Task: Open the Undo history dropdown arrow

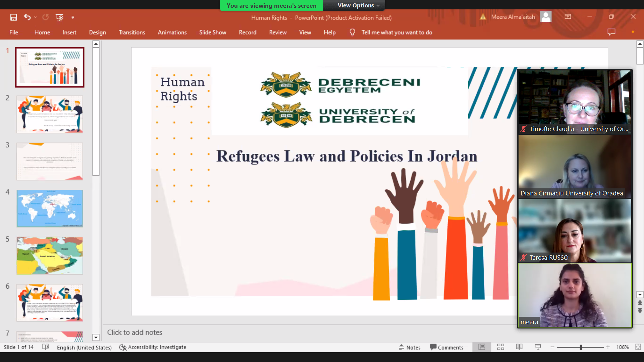Action: (35, 17)
